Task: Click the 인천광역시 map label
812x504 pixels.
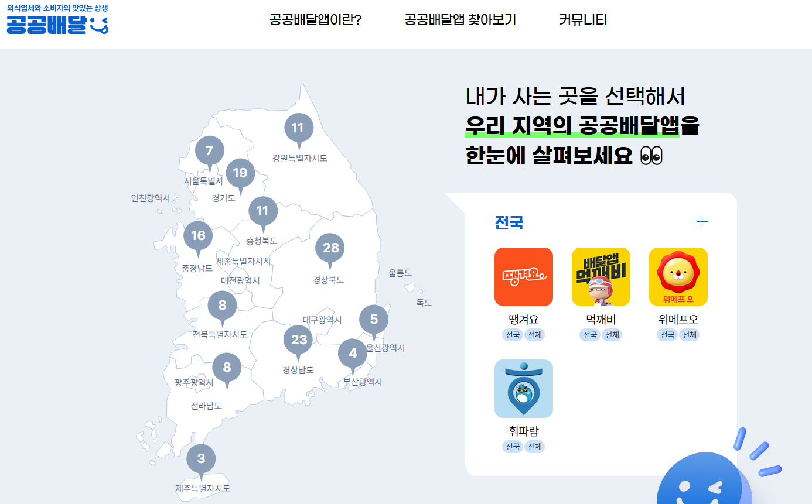Action: pos(150,198)
